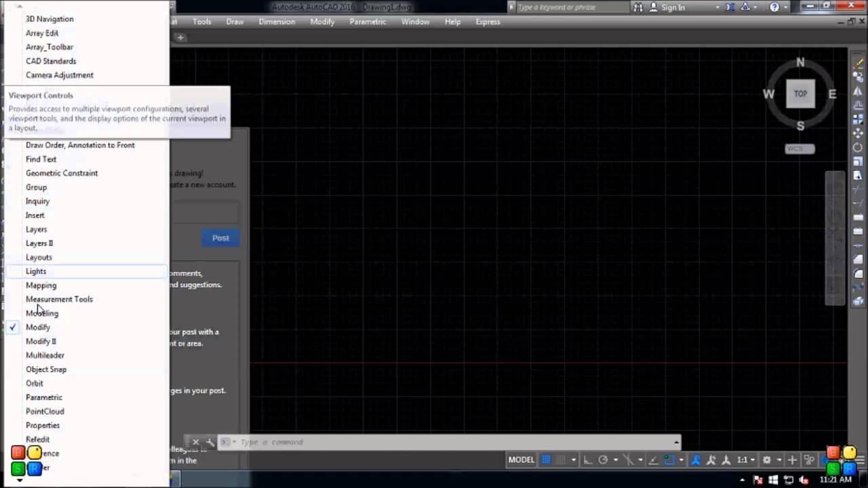The height and width of the screenshot is (488, 868).
Task: Expand the Sign In dropdown arrow
Action: tap(717, 7)
